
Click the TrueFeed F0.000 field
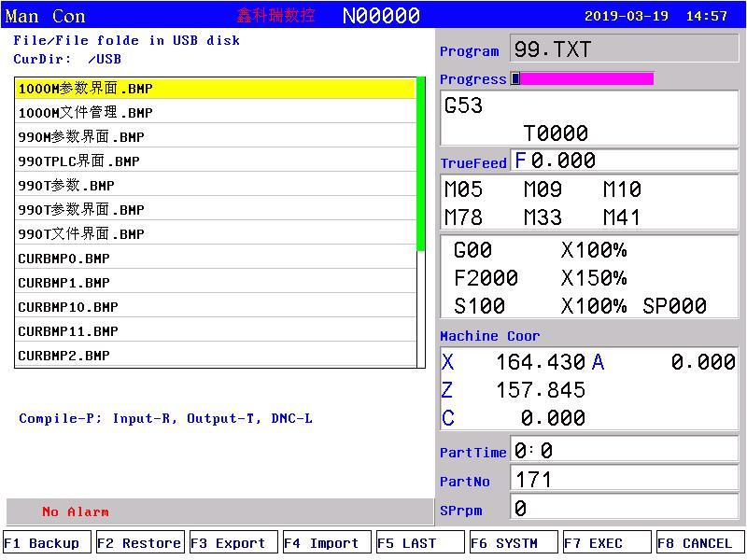624,161
